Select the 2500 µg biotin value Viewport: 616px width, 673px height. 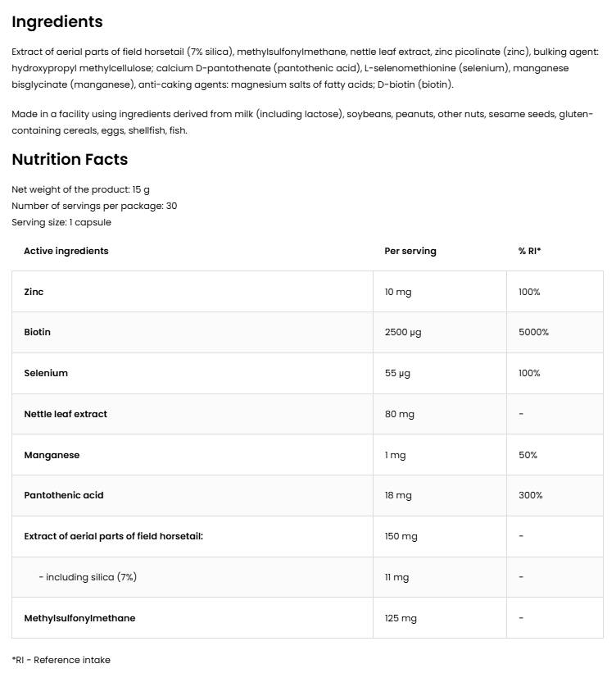[x=403, y=332]
